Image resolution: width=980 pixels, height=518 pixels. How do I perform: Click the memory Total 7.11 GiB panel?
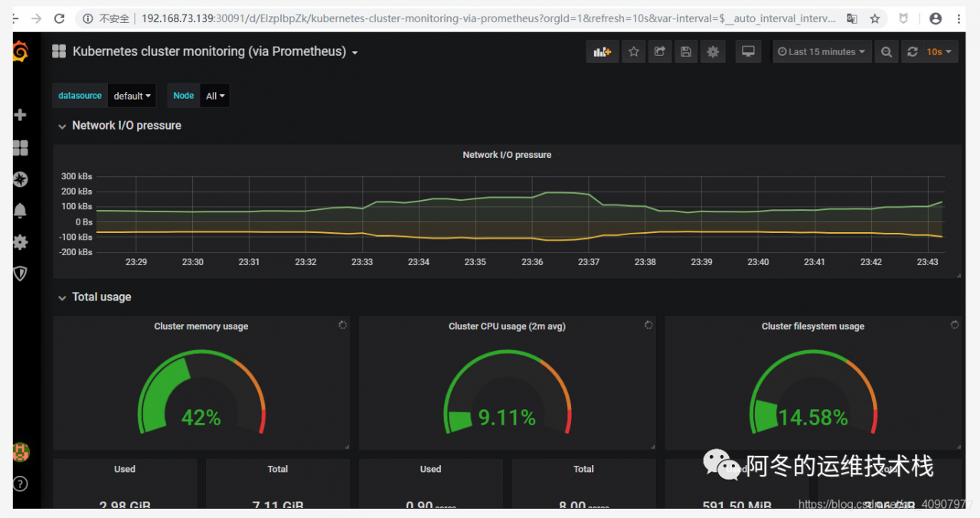tap(278, 484)
